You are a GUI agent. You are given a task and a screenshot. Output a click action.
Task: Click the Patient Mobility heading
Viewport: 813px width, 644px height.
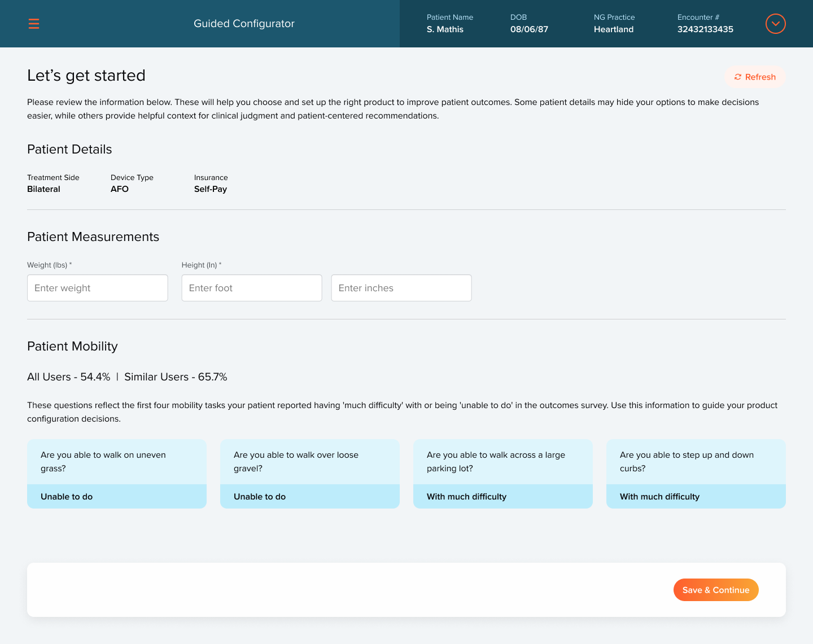(x=72, y=347)
